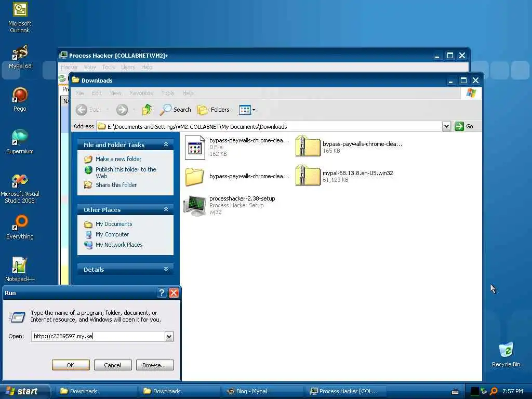Click the Run dialog help question button

point(162,293)
